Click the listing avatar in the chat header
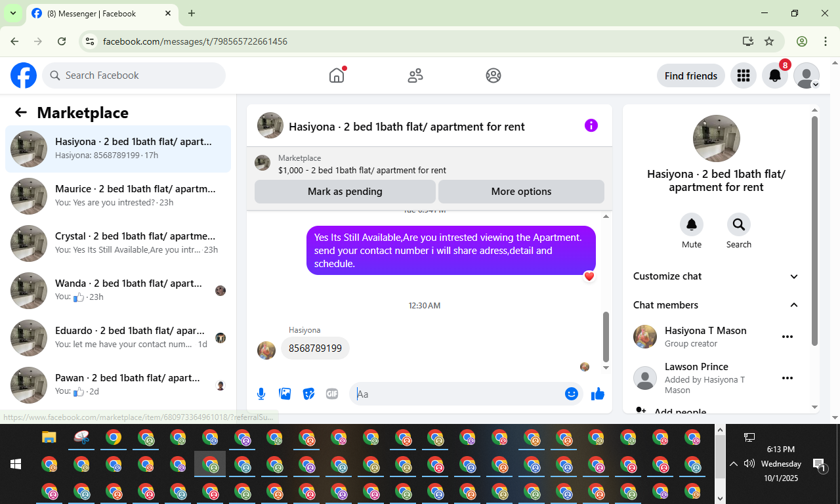 (x=270, y=125)
